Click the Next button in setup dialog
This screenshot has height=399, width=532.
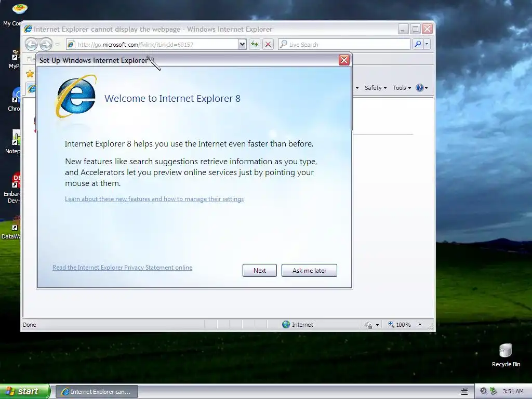click(260, 270)
